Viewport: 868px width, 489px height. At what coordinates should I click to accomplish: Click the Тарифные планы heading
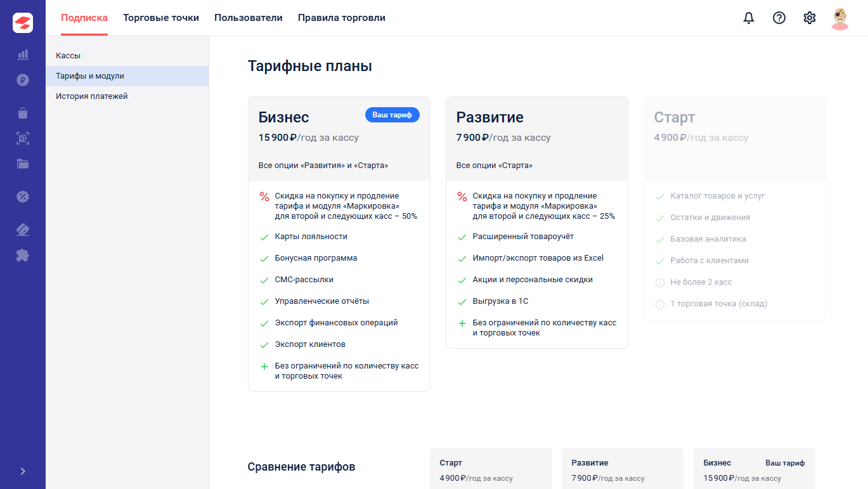(309, 66)
